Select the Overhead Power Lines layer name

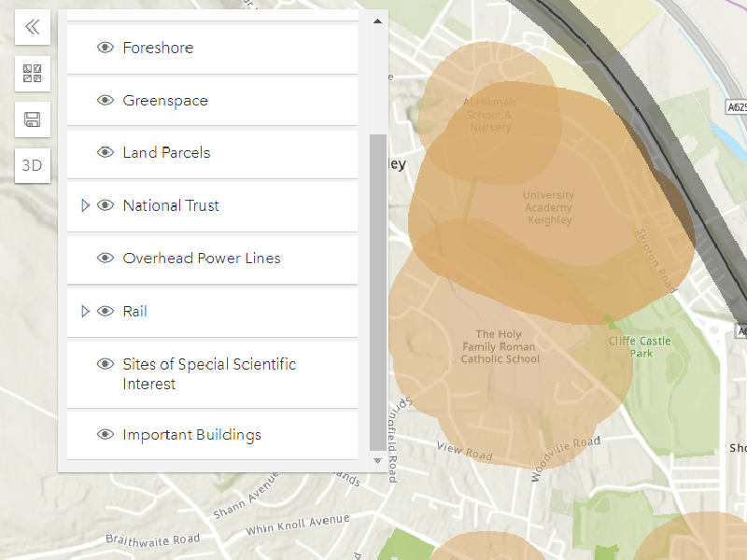[202, 259]
